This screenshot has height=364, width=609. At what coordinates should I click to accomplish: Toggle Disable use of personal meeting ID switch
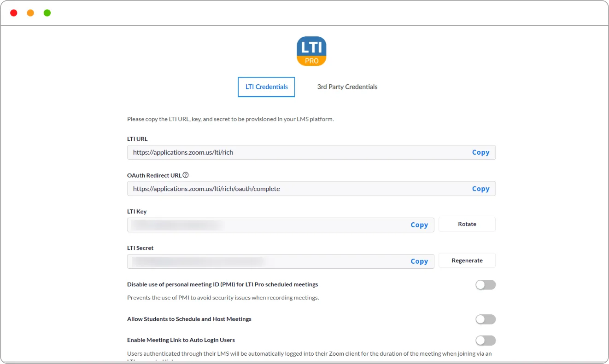[486, 285]
